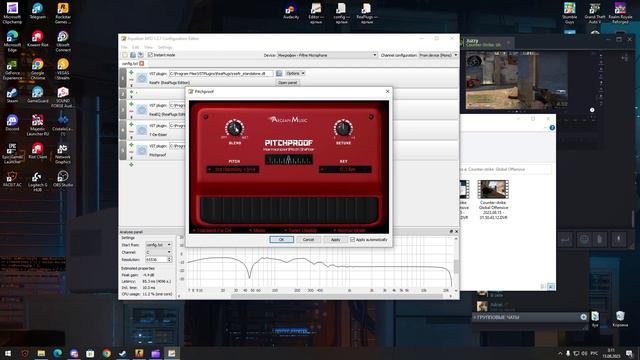Toggle the power icon of T-De-Esser filter
The width and height of the screenshot is (640, 360).
(142, 130)
